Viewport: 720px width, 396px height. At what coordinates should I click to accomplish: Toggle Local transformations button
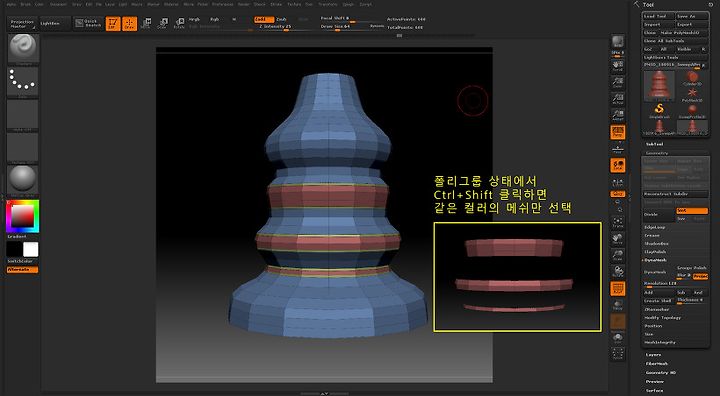click(x=618, y=165)
